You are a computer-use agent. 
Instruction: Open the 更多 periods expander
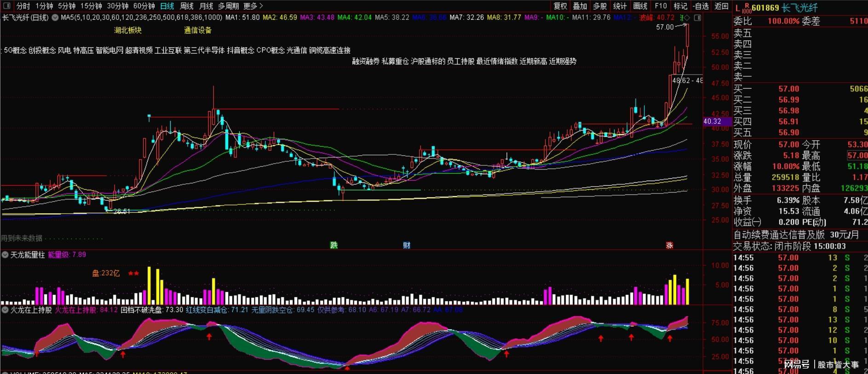253,6
